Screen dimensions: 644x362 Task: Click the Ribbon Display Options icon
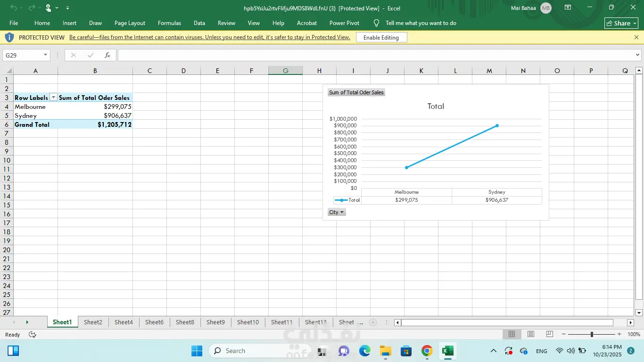[568, 8]
